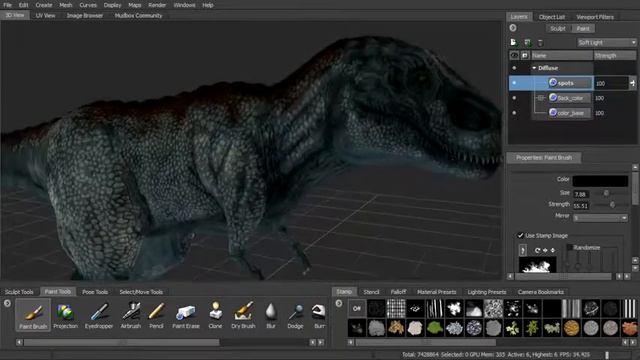Switch to Pose Tools tab
The image size is (640, 360).
[95, 292]
